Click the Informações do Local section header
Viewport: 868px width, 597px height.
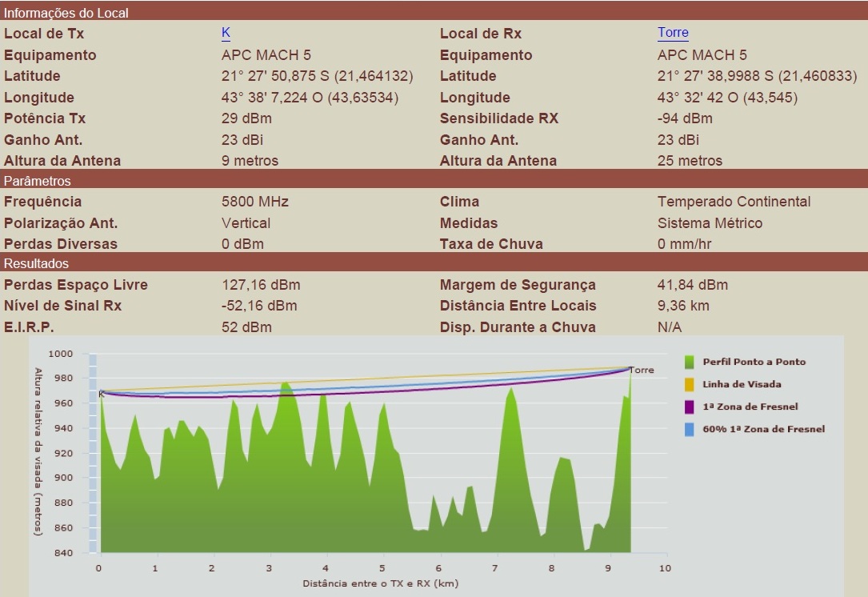click(x=434, y=12)
